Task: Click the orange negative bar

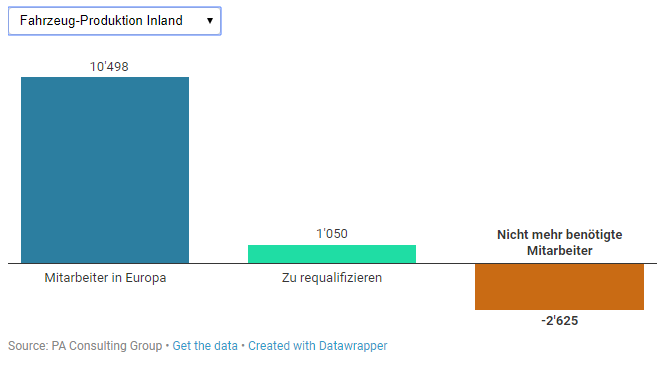Action: coord(559,287)
